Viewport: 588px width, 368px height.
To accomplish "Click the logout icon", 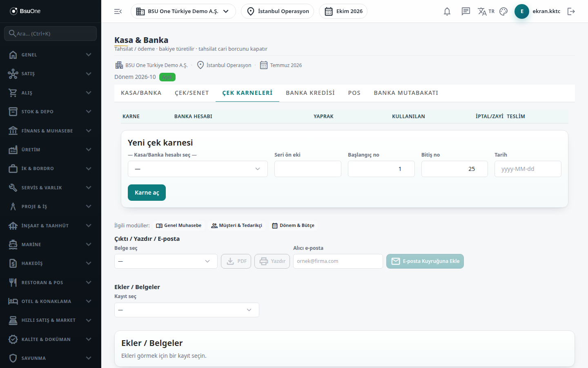I will tap(571, 11).
